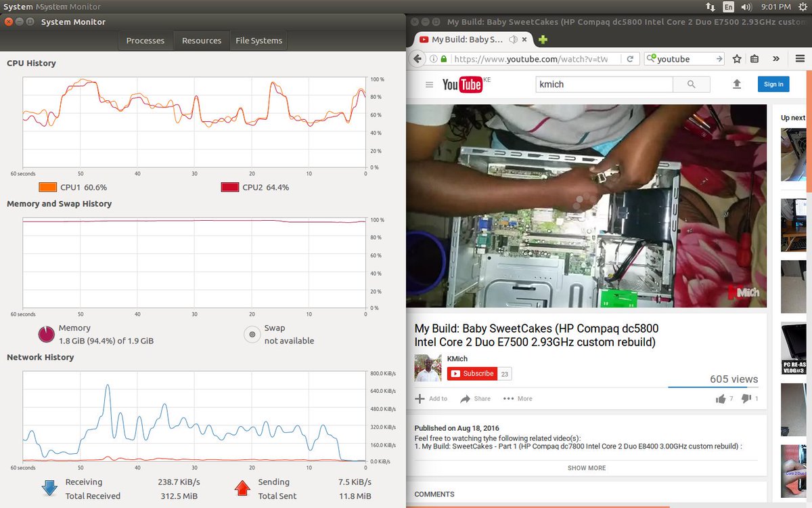The width and height of the screenshot is (812, 508).
Task: Click the Swap color circle
Action: pos(252,334)
